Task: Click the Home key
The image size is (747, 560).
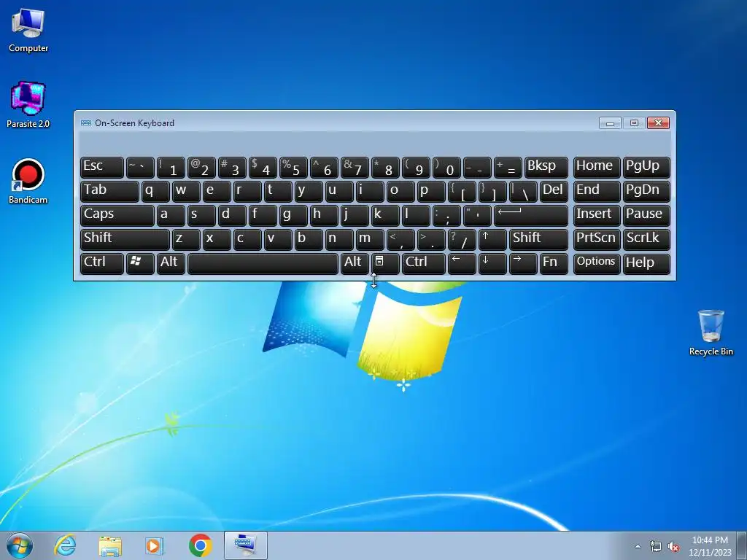Action: (x=597, y=168)
